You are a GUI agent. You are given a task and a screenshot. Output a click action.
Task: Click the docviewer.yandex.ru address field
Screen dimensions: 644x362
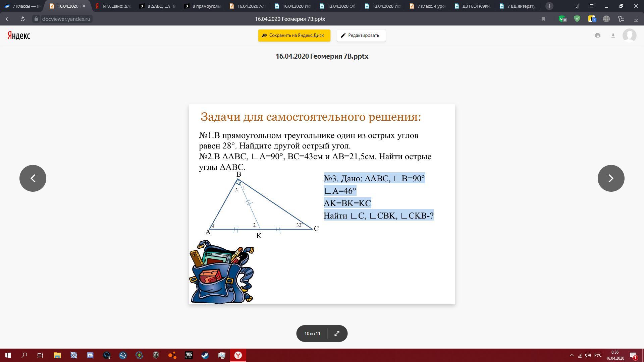coord(66,19)
